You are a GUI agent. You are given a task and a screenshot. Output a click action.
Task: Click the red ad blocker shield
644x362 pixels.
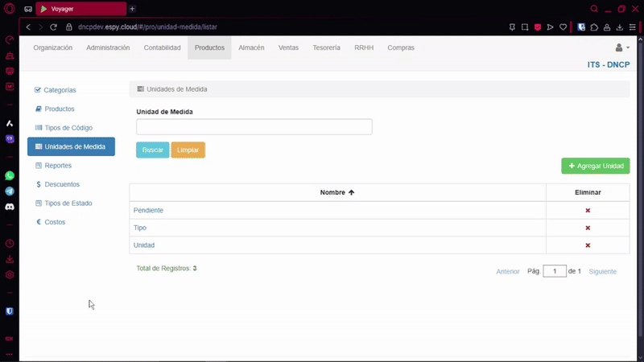tap(538, 27)
